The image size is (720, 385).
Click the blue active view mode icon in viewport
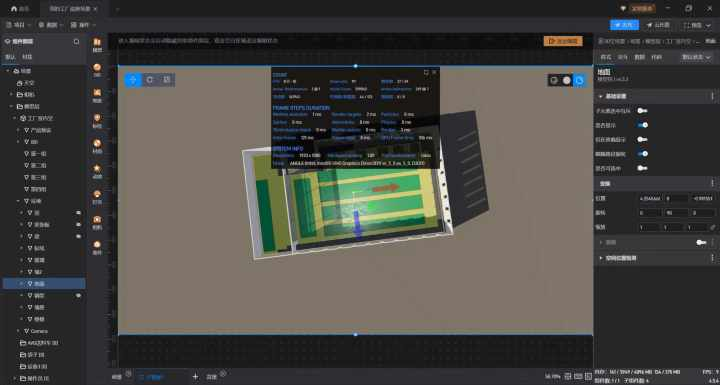click(579, 80)
